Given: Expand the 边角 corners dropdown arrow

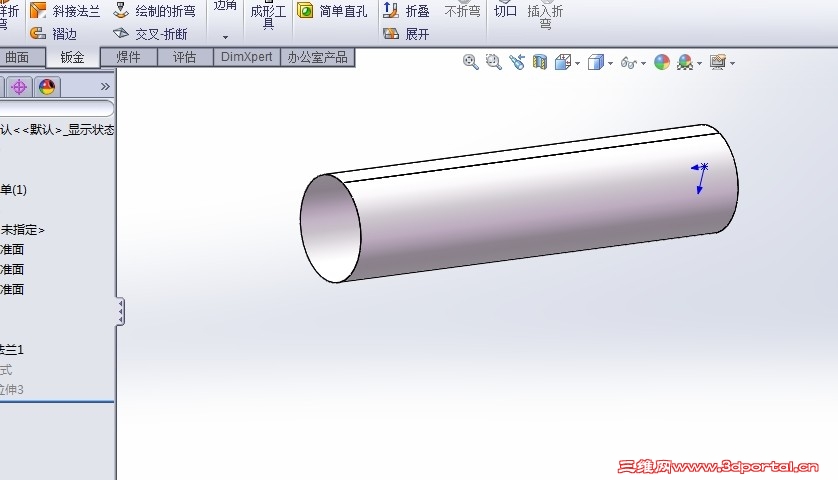Looking at the screenshot, I should click(x=226, y=37).
